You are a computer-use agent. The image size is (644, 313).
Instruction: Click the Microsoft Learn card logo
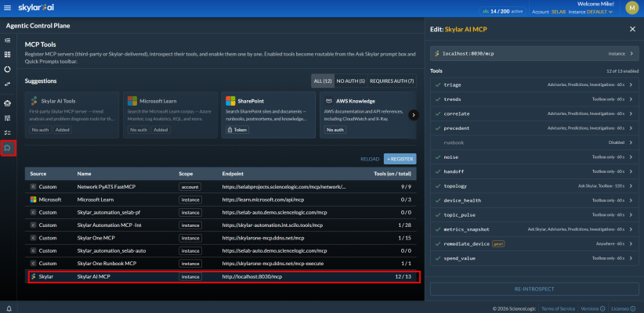(x=132, y=101)
